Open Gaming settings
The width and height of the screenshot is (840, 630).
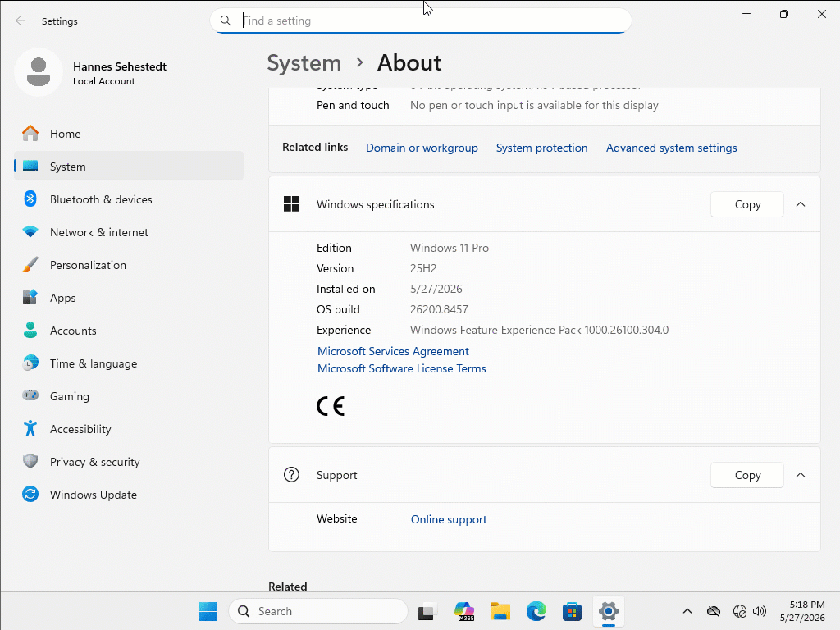click(129, 396)
